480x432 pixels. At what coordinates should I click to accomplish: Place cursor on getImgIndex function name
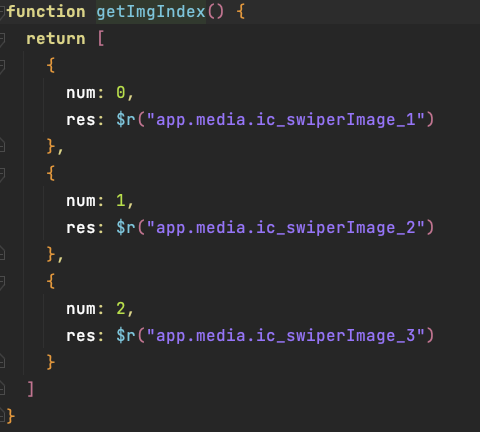pyautogui.click(x=151, y=12)
